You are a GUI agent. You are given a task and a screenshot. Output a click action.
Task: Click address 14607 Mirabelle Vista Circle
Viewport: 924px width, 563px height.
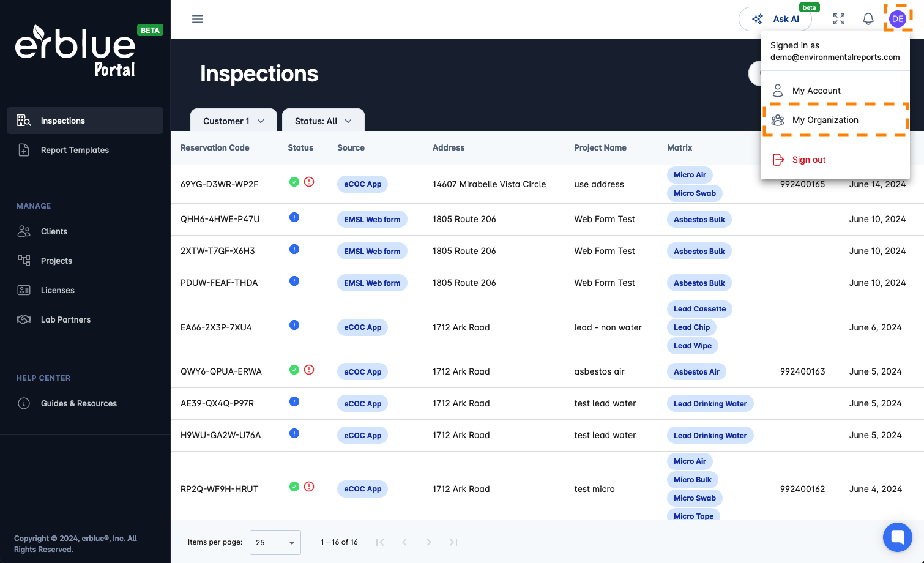tap(489, 184)
